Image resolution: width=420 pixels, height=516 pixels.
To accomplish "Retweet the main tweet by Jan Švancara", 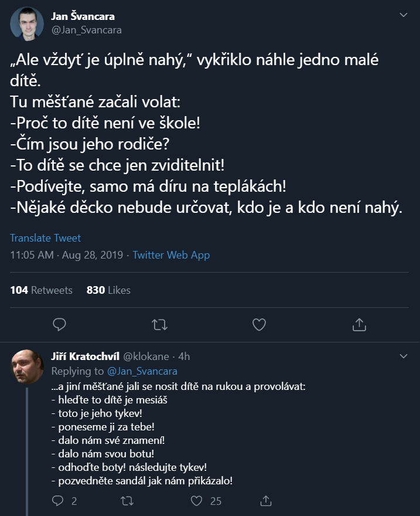I will 159,324.
